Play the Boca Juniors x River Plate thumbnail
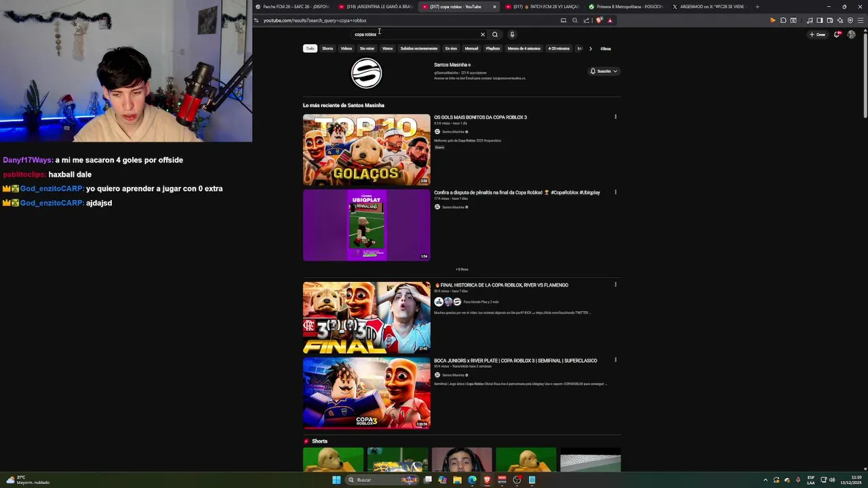This screenshot has width=868, height=488. tap(366, 393)
